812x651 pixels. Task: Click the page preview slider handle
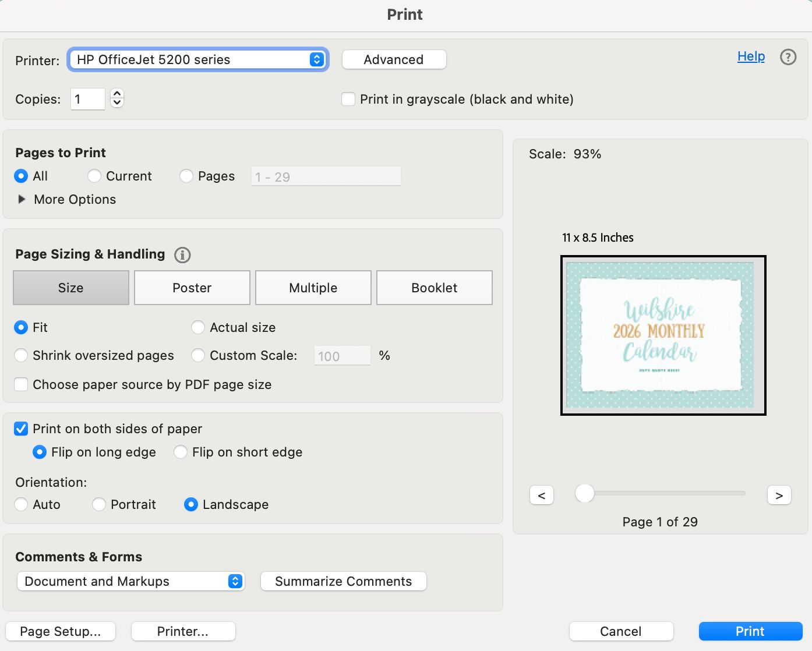[584, 493]
